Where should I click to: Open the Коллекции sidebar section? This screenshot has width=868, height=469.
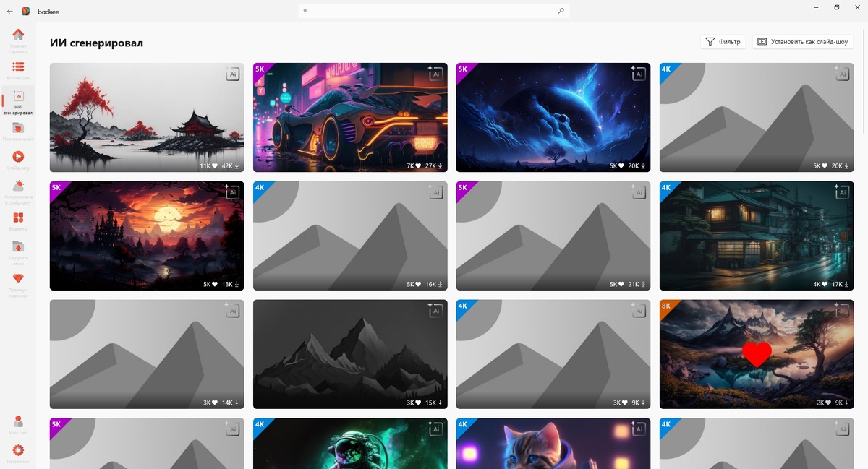pyautogui.click(x=18, y=70)
